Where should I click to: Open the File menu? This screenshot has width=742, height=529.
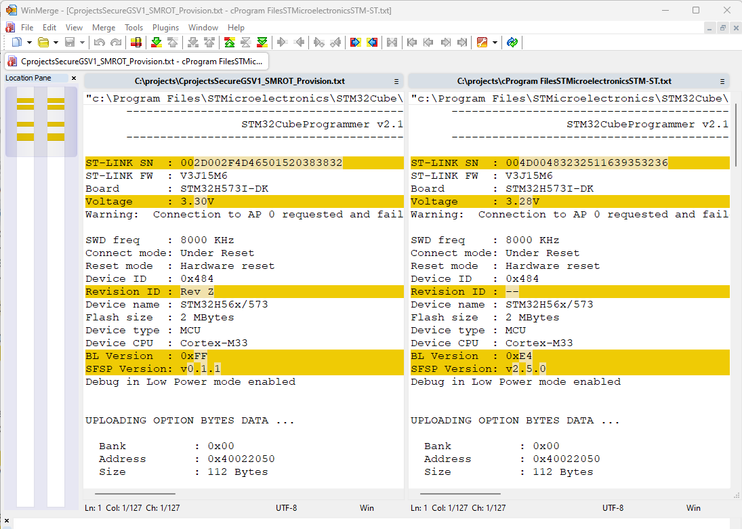[27, 27]
